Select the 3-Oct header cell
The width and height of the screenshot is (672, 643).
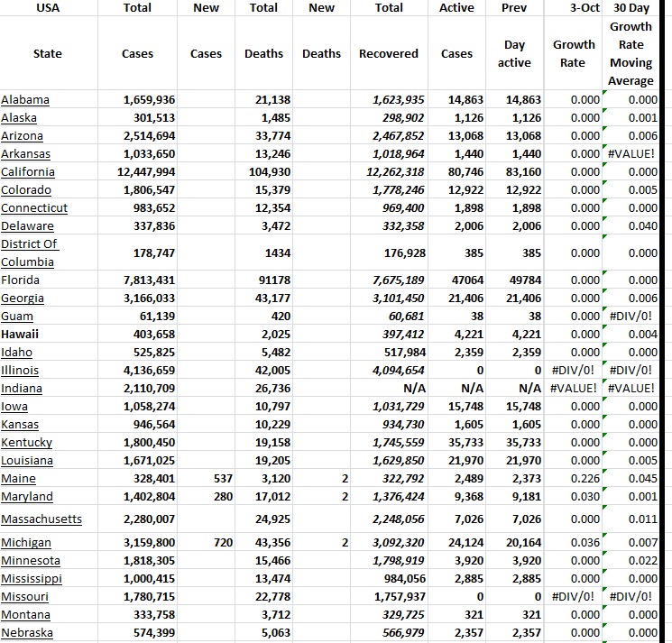point(573,8)
